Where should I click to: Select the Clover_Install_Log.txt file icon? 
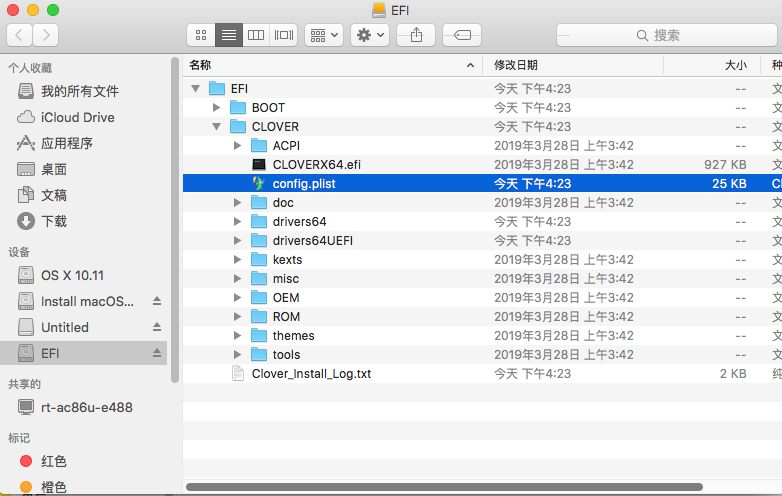coord(238,373)
